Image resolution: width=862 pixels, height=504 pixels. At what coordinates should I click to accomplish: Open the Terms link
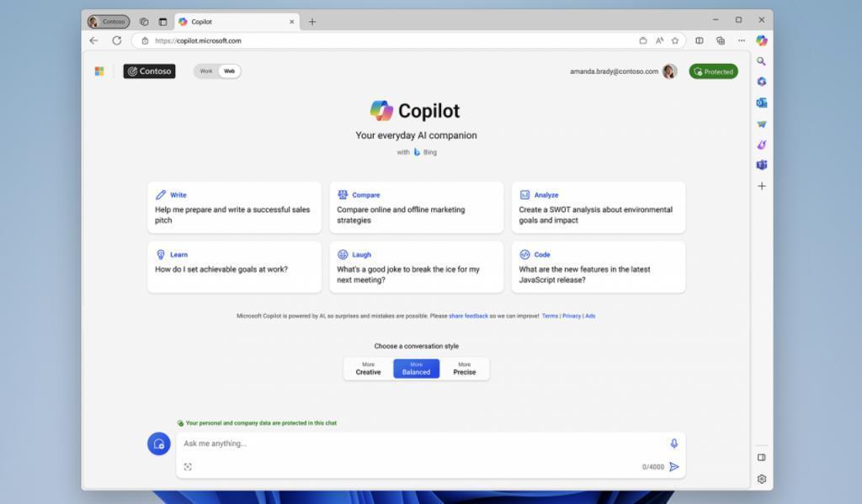(550, 316)
